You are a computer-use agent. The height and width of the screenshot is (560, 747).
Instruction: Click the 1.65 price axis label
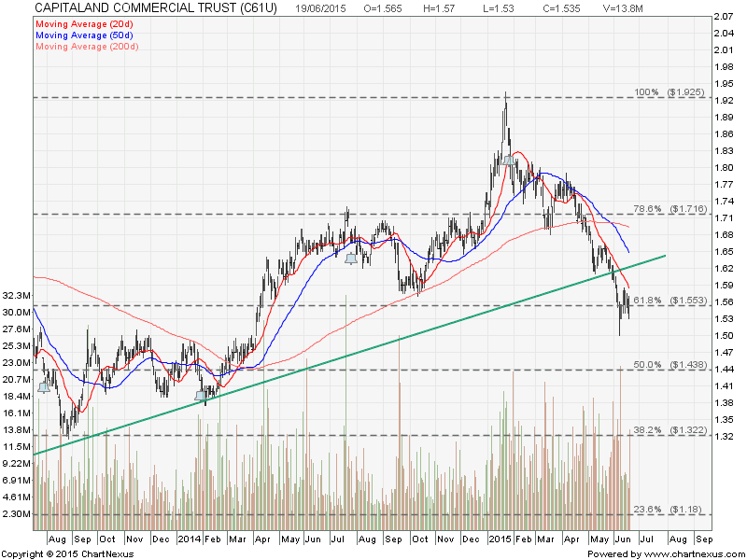723,251
